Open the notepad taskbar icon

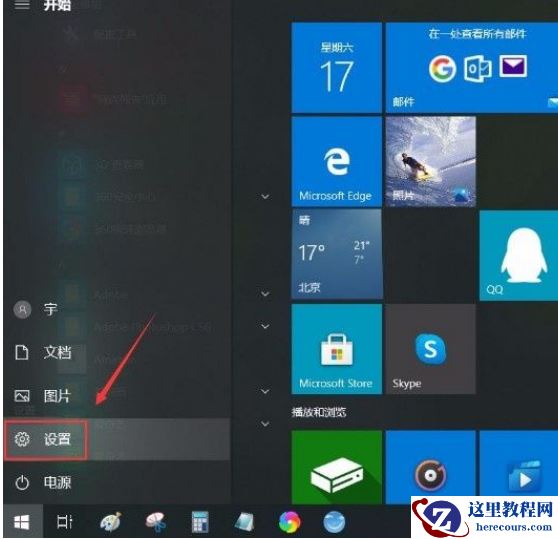(x=244, y=522)
